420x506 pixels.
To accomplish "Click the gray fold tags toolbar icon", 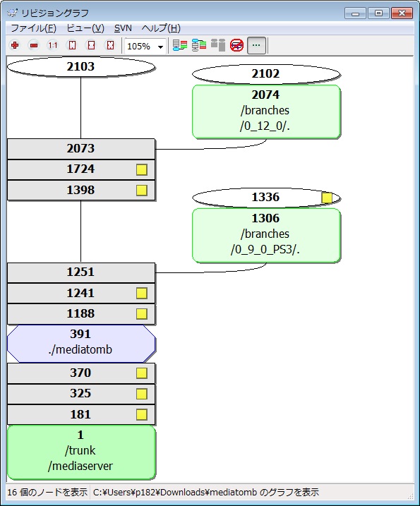I will 218,45.
